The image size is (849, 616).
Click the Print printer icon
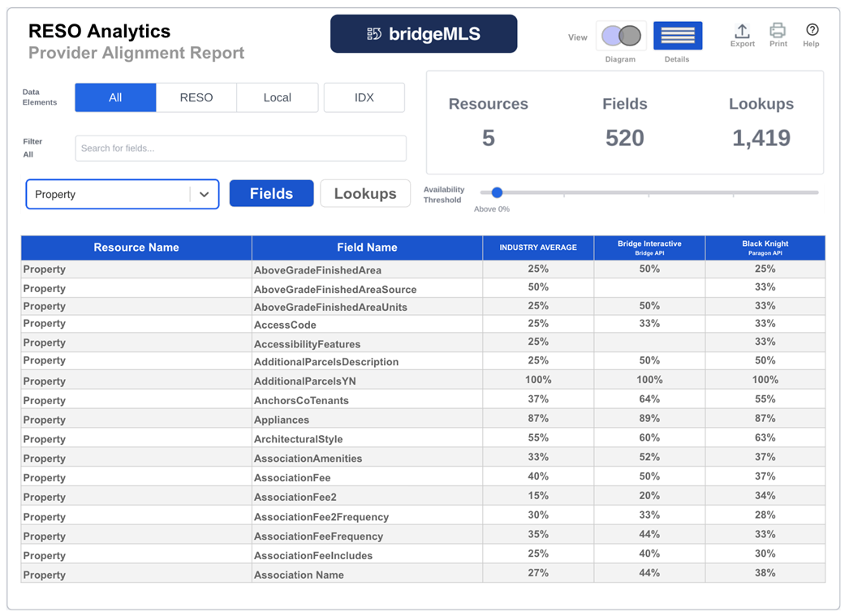tap(778, 30)
